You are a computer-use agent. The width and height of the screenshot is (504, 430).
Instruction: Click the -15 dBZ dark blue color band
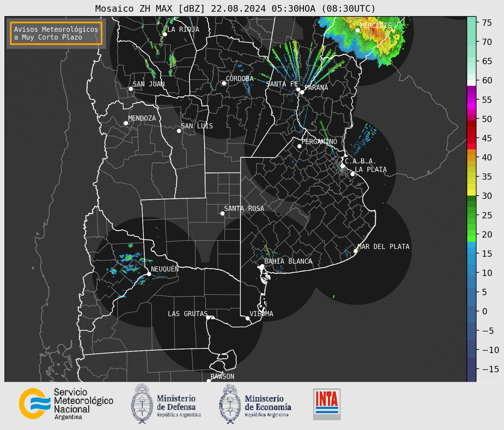[x=471, y=369]
